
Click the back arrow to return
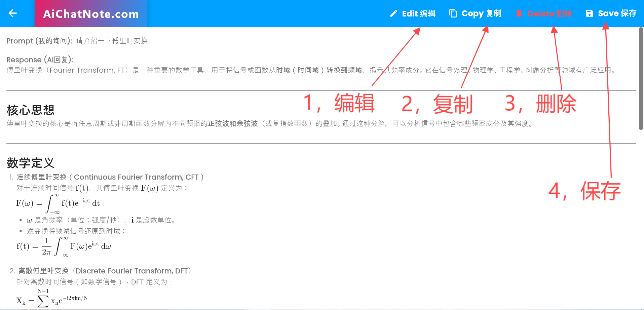(12, 13)
